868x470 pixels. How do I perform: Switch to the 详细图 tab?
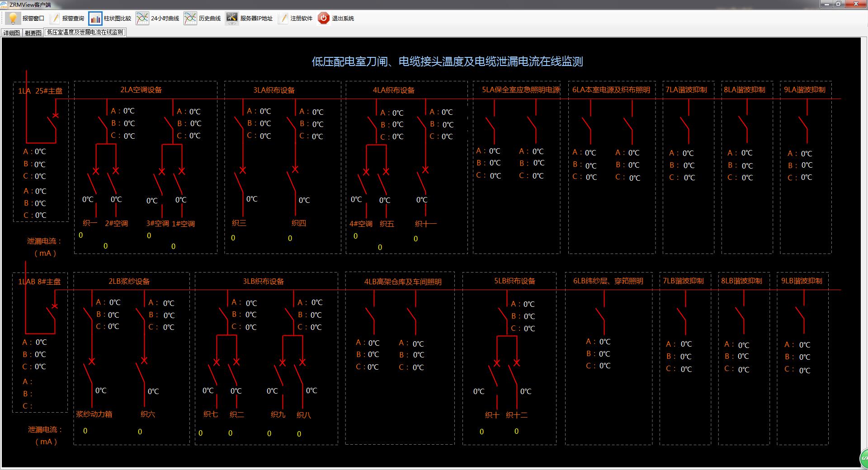point(12,33)
